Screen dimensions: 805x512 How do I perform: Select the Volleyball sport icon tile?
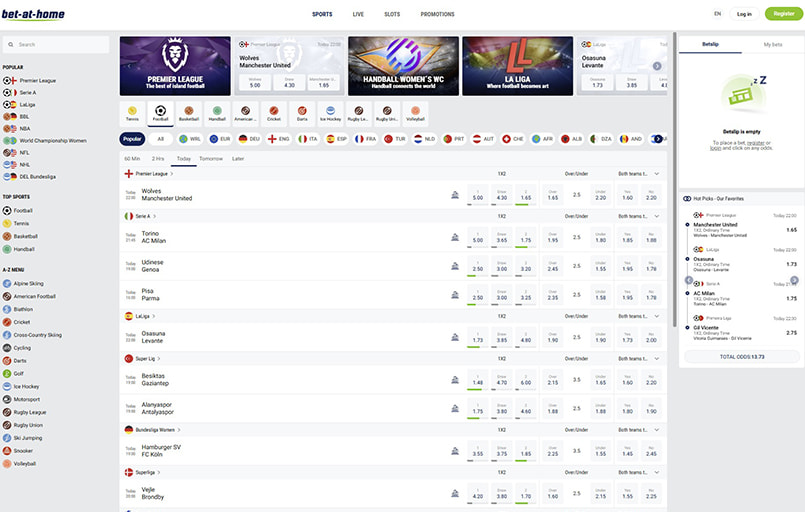click(415, 113)
